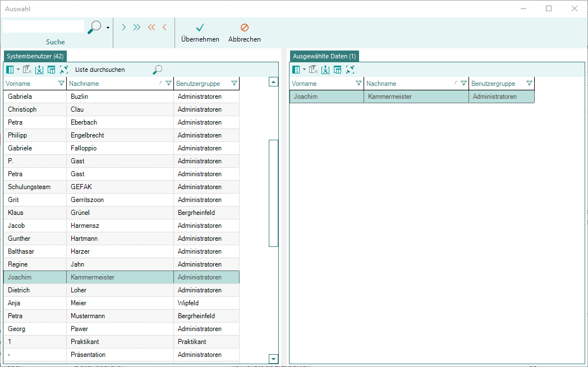Open Vorname column filter in Systembenutzer list
Viewport: 588px width, 367px height.
[x=61, y=84]
